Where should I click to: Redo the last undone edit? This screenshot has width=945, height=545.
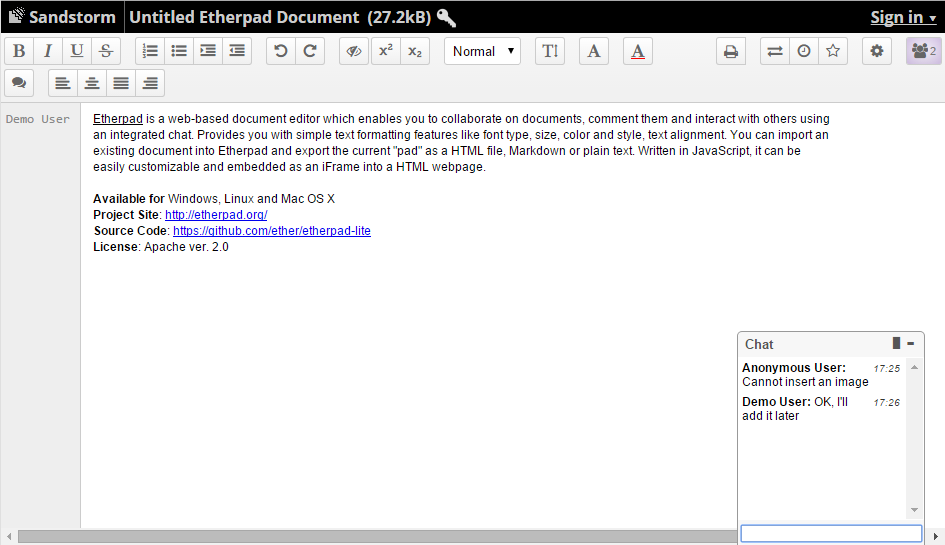coord(310,51)
